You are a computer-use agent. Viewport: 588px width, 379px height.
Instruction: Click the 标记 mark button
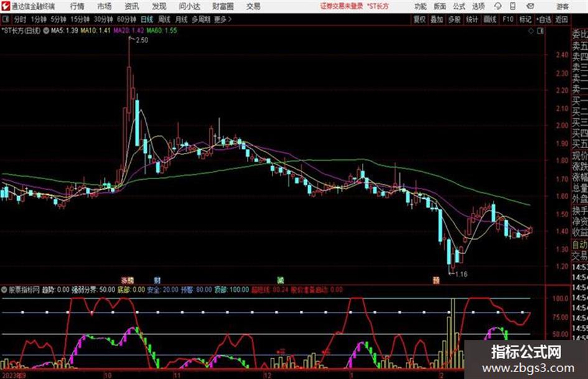point(525,19)
